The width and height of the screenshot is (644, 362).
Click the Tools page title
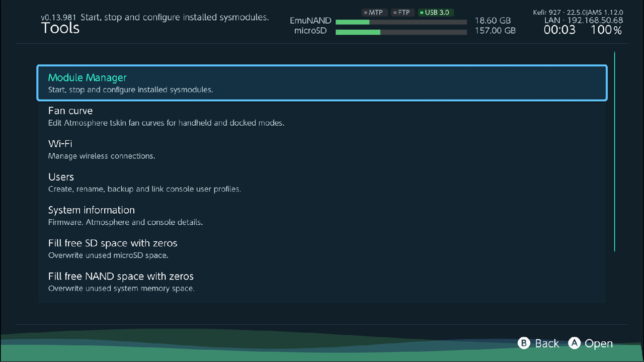60,28
